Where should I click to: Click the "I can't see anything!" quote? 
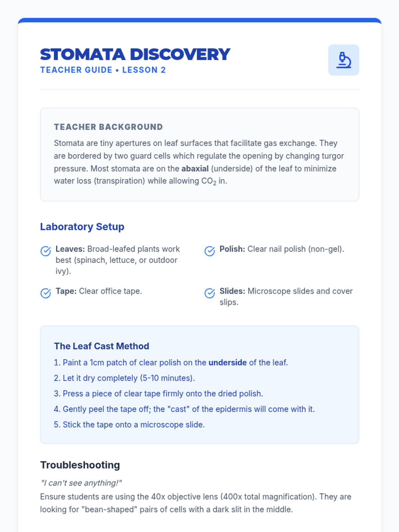pos(81,483)
